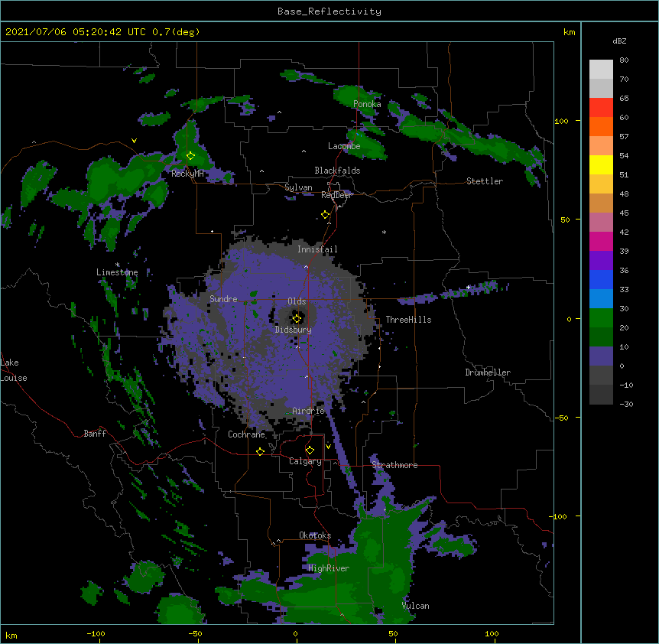Click the ThreeHills label
Image resolution: width=659 pixels, height=644 pixels.
click(x=408, y=320)
